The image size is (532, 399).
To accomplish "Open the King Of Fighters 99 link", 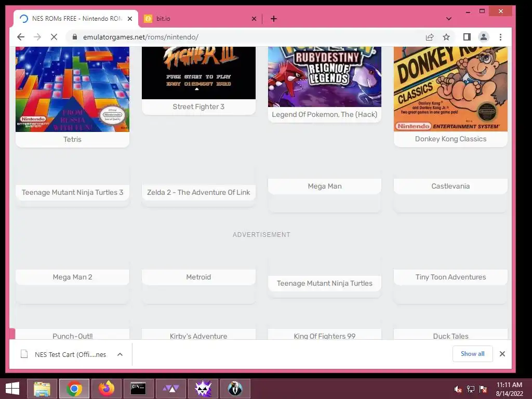I will coord(325,336).
